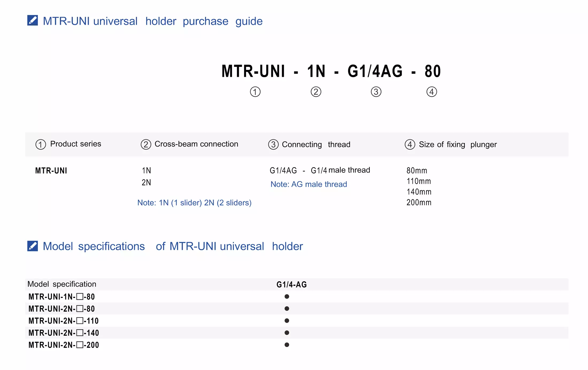Image resolution: width=588 pixels, height=370 pixels.
Task: Click the Note: AG male thread text
Action: (x=308, y=184)
